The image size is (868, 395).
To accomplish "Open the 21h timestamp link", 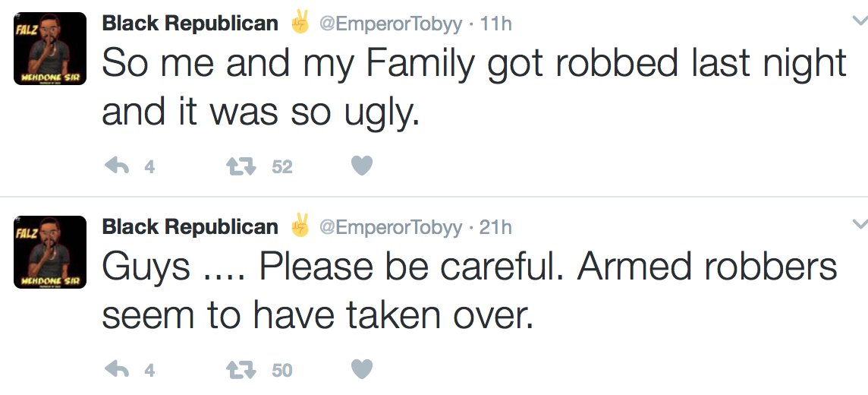I will point(496,227).
